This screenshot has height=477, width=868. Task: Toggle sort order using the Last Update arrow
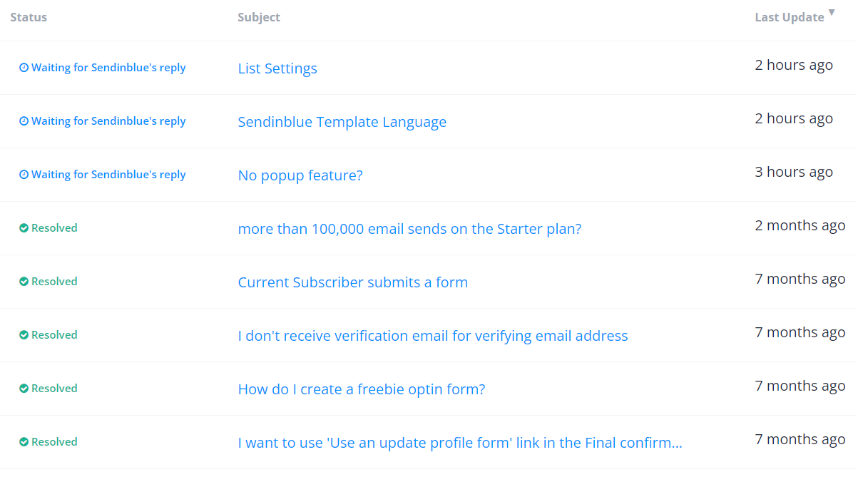coord(832,14)
